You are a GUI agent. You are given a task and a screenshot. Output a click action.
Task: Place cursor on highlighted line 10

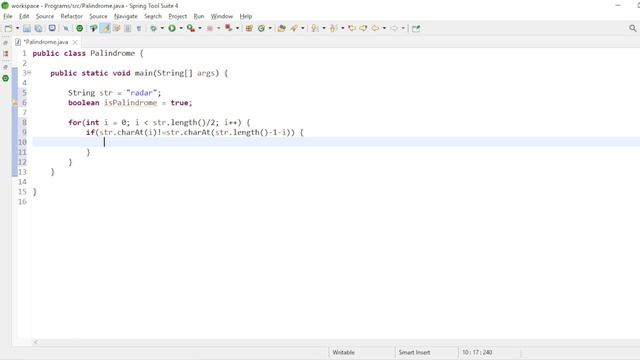pos(336,142)
